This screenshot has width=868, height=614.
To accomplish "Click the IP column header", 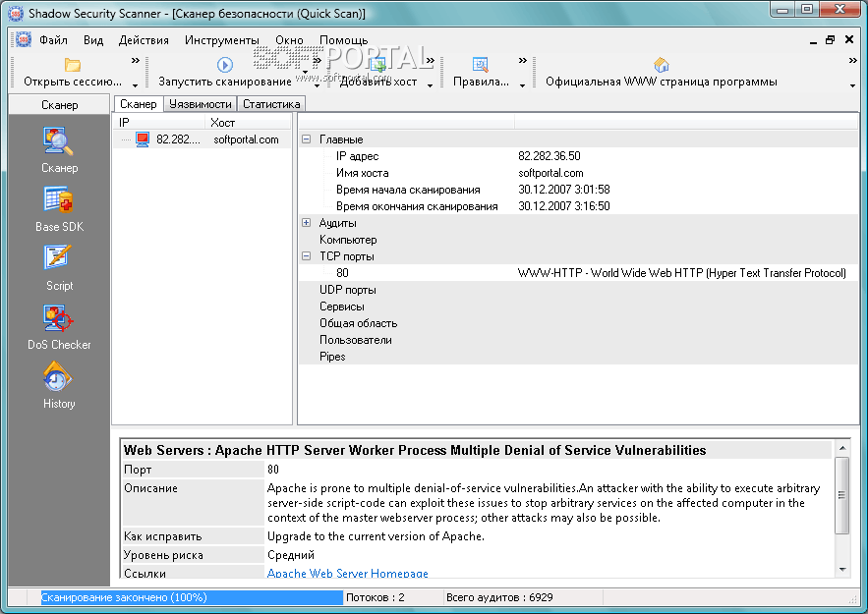I will click(159, 122).
